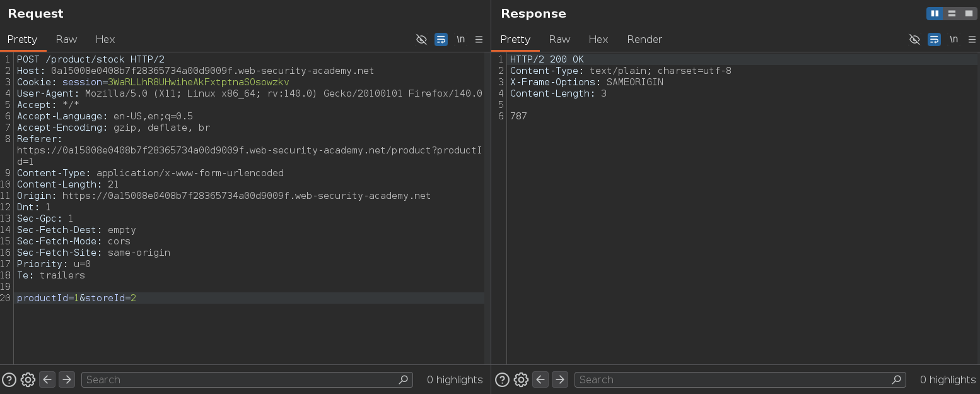Click 'Sec-Fetch-Site: same-origin' header line
The width and height of the screenshot is (980, 394).
click(93, 253)
